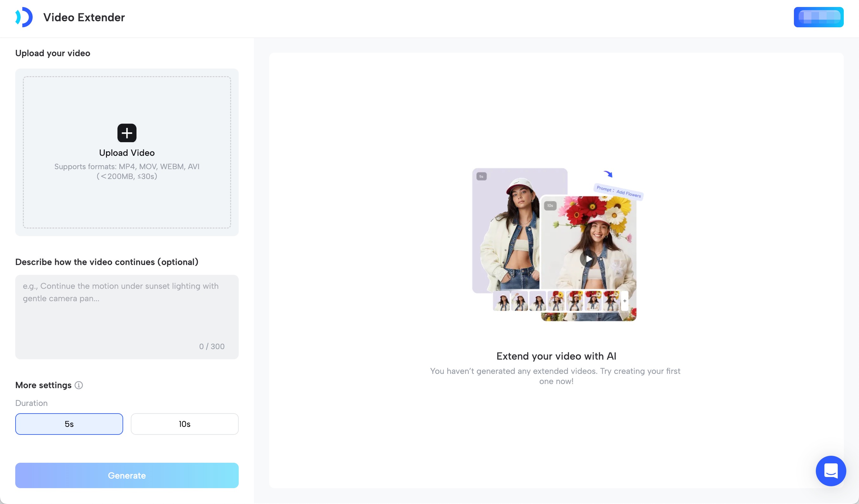Click the Generate button
This screenshot has width=859, height=504.
click(127, 475)
